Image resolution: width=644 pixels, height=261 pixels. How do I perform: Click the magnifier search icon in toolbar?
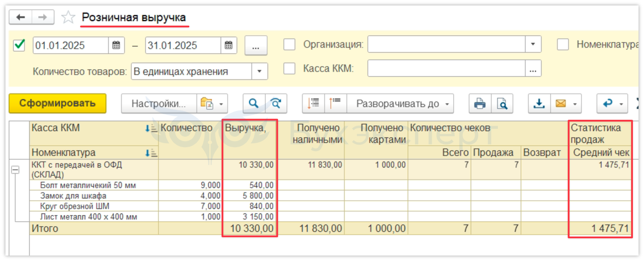tap(254, 103)
